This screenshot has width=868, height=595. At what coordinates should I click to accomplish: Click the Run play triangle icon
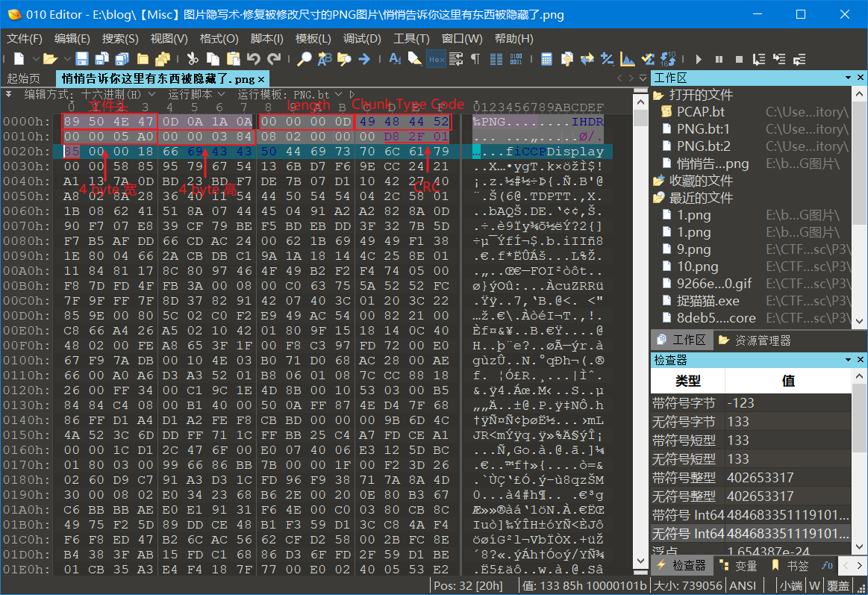pyautogui.click(x=699, y=59)
